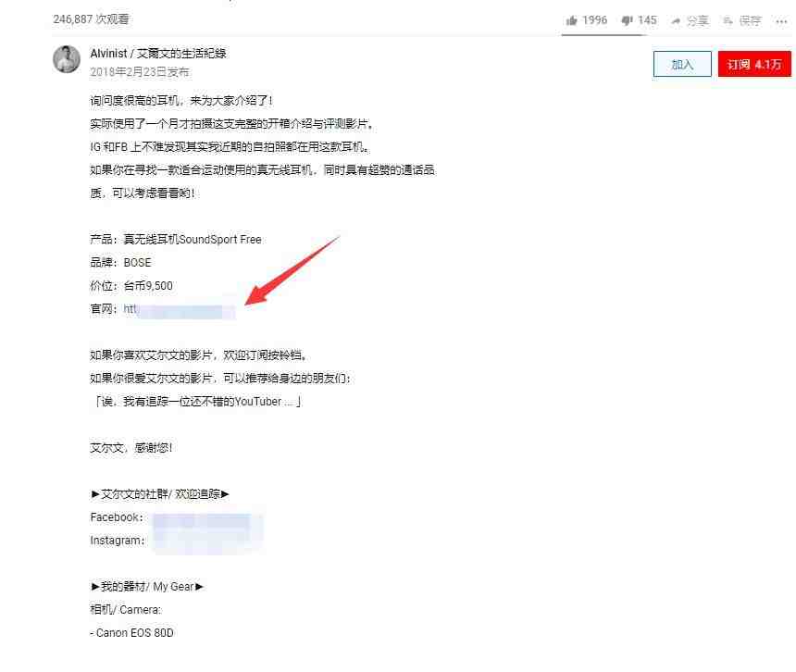Click the 保存 save label
This screenshot has width=796, height=672.
coord(751,20)
